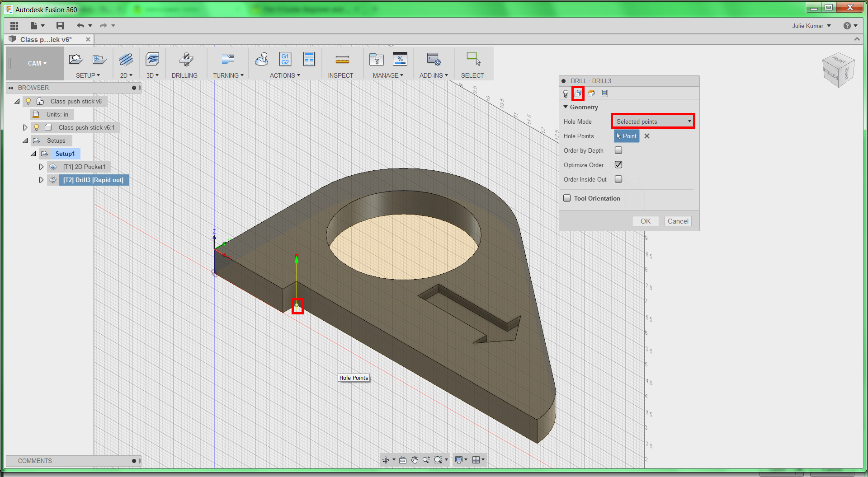Uncheck the Optimize Order checkbox
The height and width of the screenshot is (477, 868).
(x=618, y=165)
